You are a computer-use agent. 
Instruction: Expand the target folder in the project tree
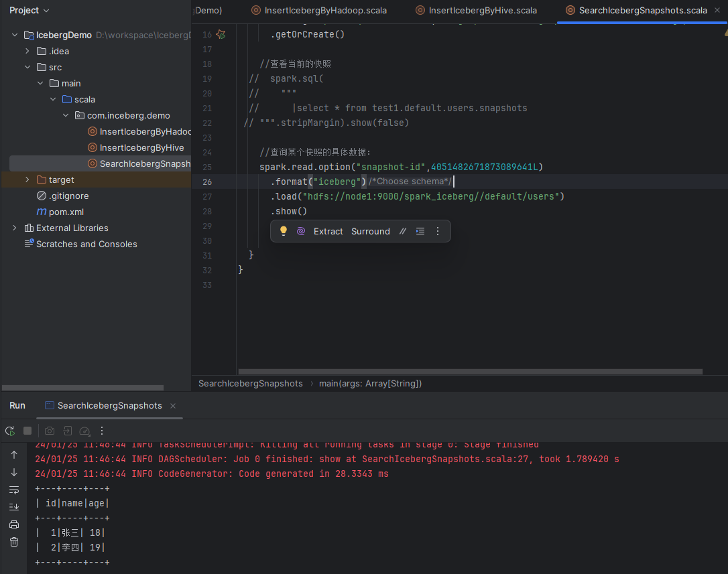27,180
